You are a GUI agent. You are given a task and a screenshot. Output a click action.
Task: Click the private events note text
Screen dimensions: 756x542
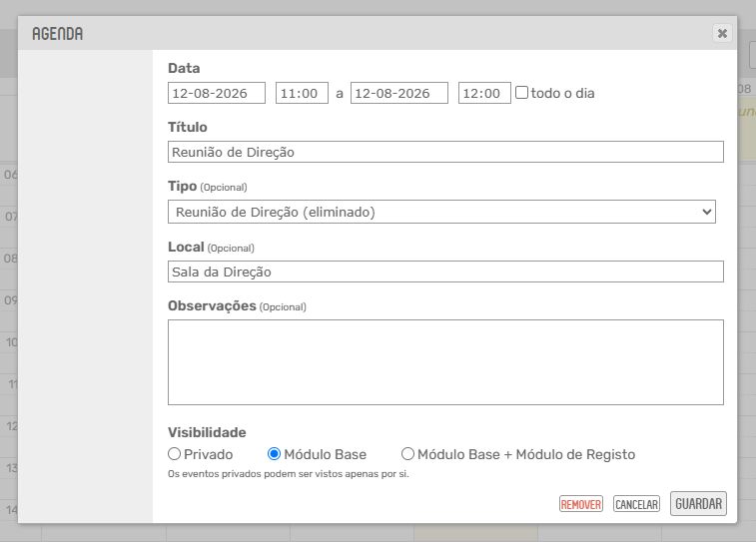(x=289, y=474)
